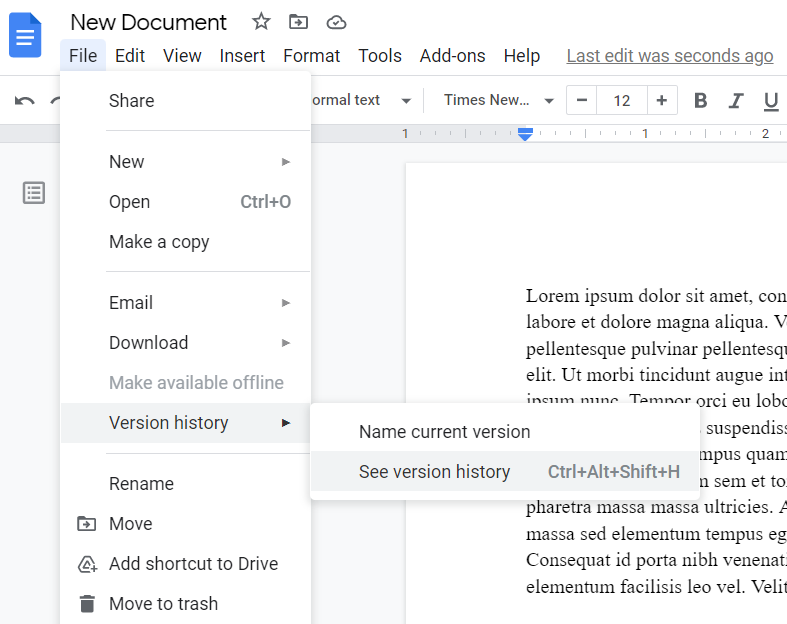Select See version history

tap(505, 471)
